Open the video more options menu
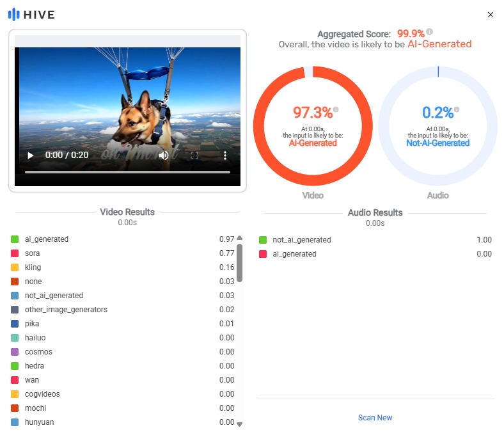The image size is (504, 437). click(x=225, y=155)
